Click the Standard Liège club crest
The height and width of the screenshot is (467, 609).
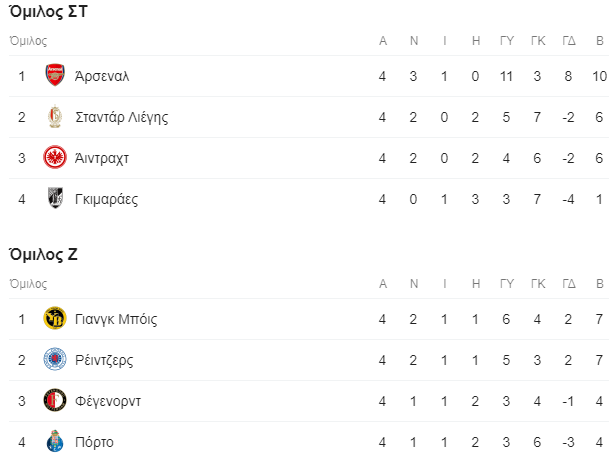(x=55, y=117)
